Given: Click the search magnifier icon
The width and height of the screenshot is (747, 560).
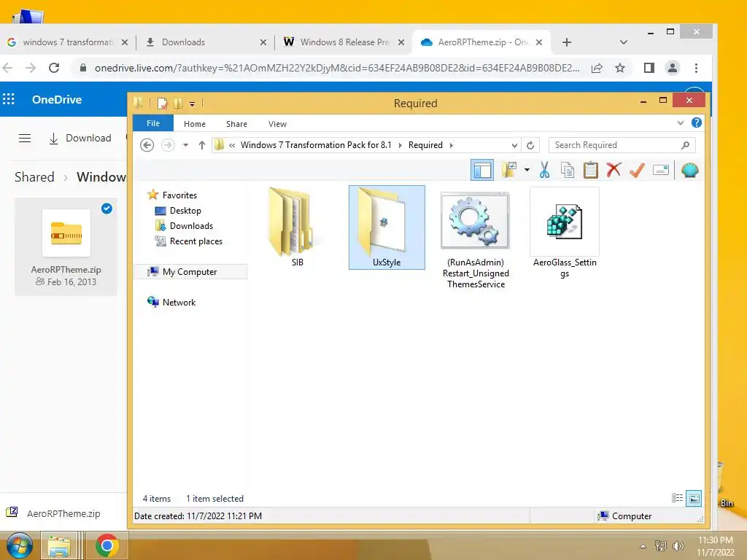Looking at the screenshot, I should (685, 145).
